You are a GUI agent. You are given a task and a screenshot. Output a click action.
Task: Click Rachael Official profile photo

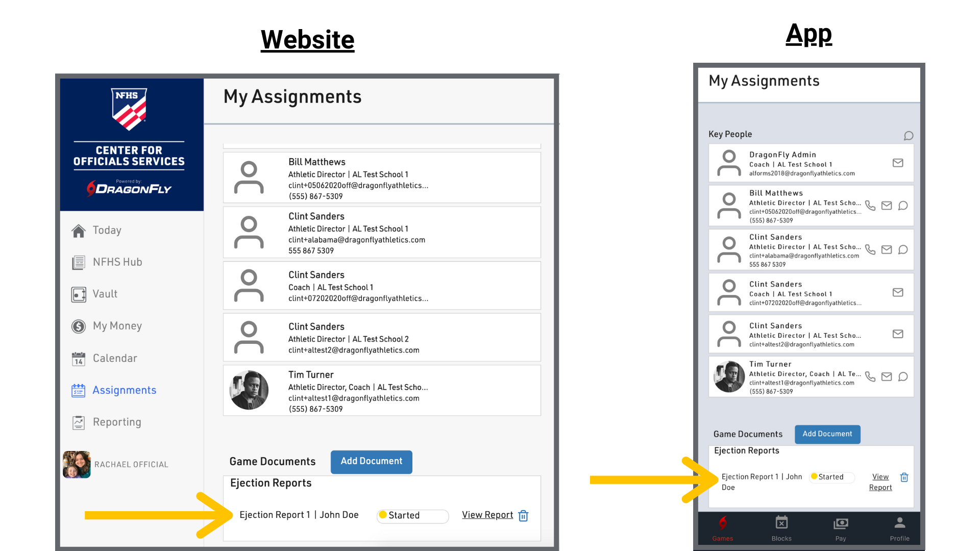[77, 464]
